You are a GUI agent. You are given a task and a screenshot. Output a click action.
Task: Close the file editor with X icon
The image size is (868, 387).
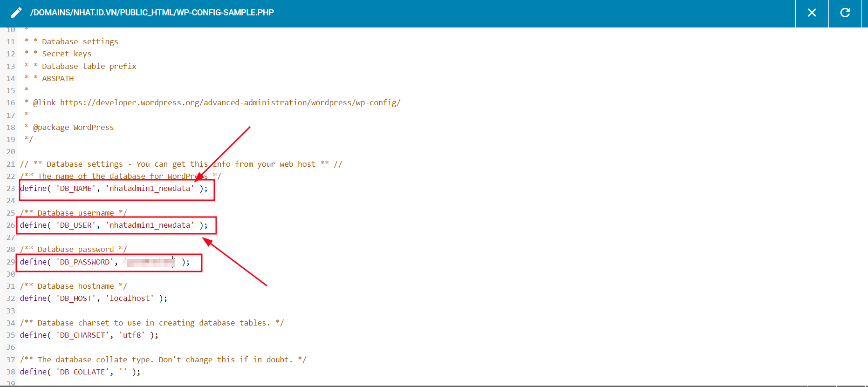pyautogui.click(x=812, y=13)
